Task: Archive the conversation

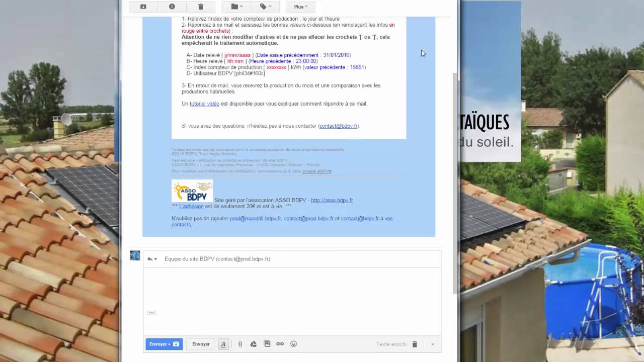Action: (143, 7)
